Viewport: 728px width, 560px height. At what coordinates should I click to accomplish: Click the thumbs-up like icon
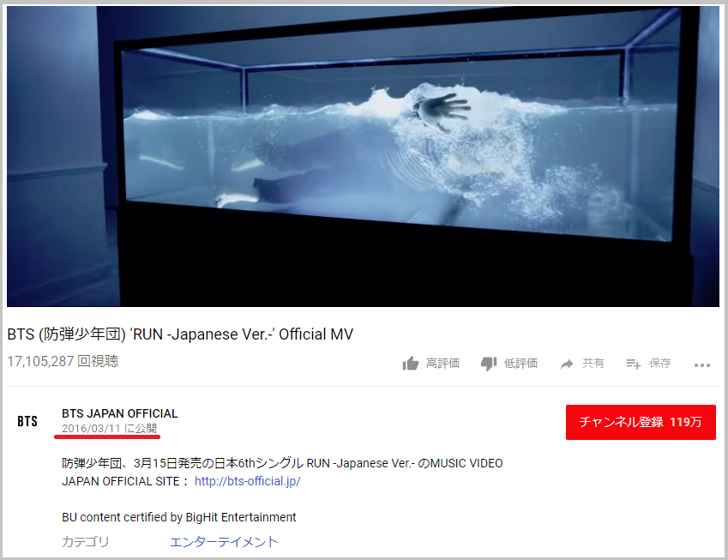tap(411, 364)
